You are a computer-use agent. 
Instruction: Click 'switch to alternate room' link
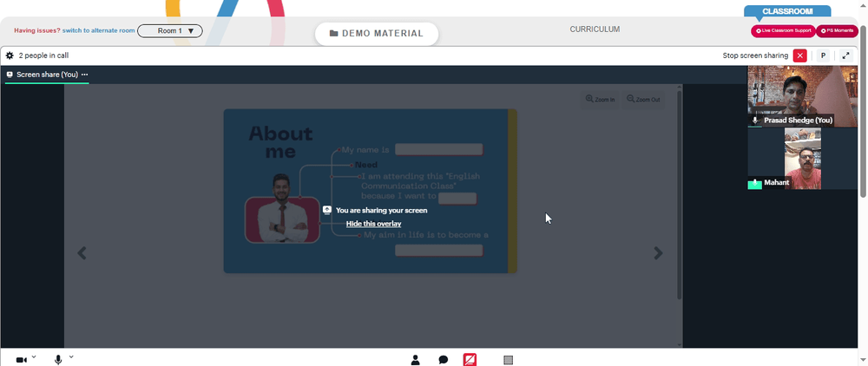[x=99, y=31]
